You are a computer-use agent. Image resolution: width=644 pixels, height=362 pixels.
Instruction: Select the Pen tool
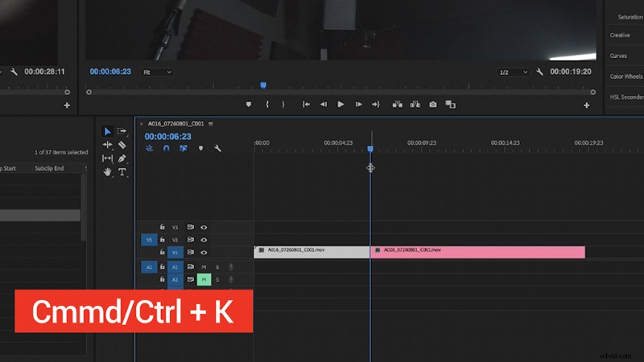click(122, 158)
